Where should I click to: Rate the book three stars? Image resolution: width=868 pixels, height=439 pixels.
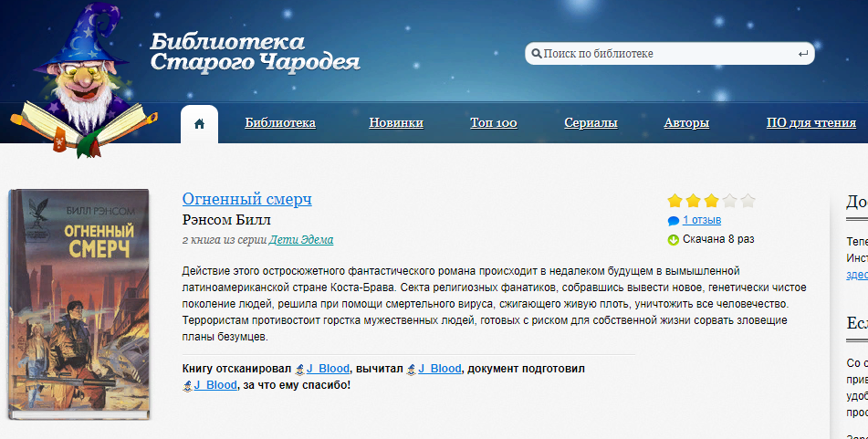coord(711,201)
